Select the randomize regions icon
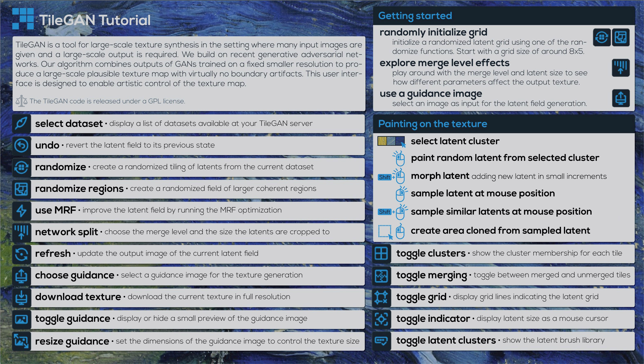Screen dimensions: 644x364 point(21,189)
